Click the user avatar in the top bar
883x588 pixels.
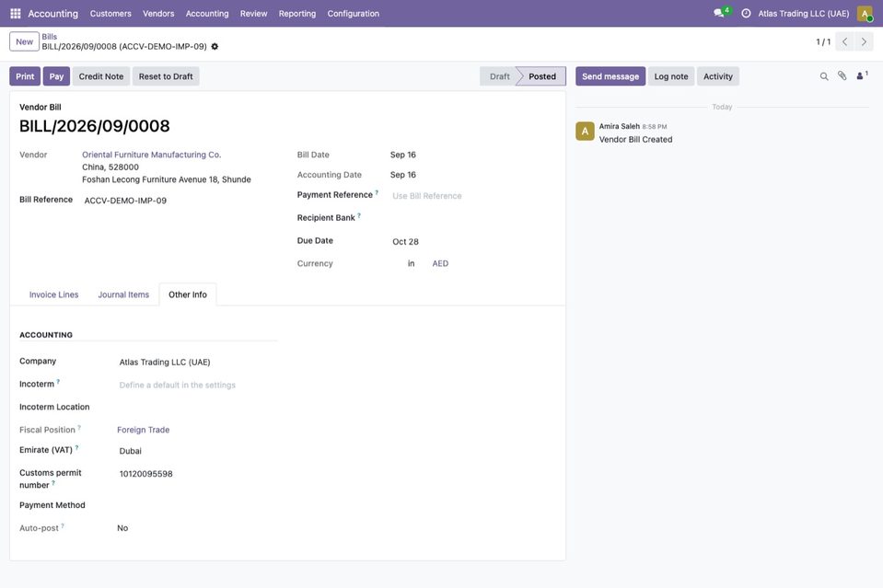click(x=865, y=13)
